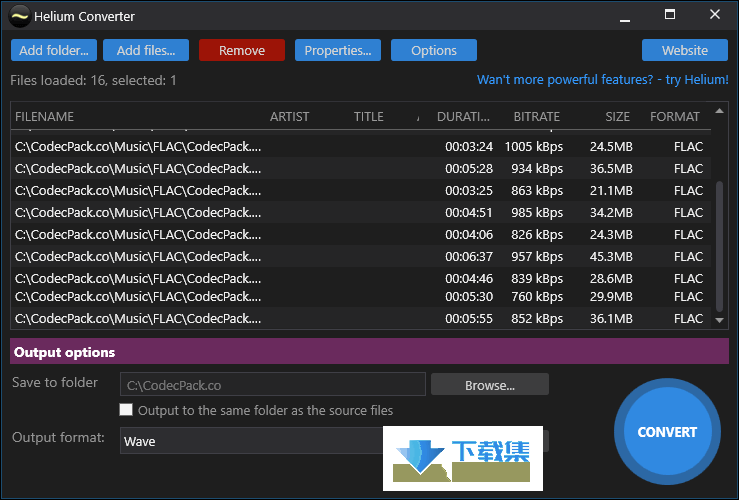739x500 pixels.
Task: Click the 00:06:37 duration cell
Action: click(469, 256)
